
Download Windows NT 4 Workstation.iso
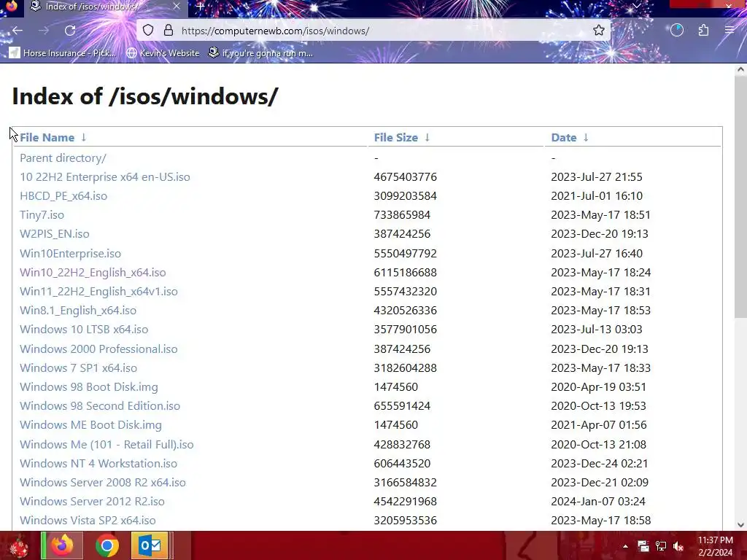click(x=98, y=464)
